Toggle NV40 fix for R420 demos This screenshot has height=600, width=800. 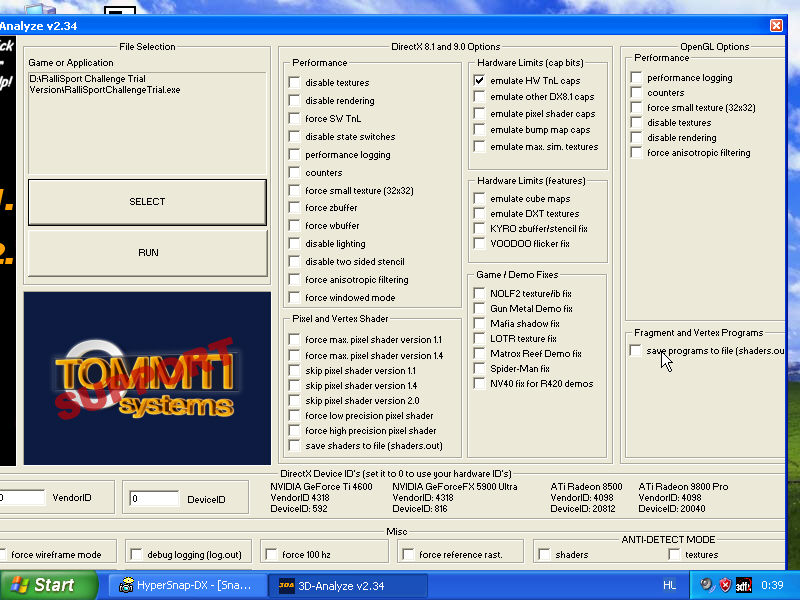click(x=479, y=383)
